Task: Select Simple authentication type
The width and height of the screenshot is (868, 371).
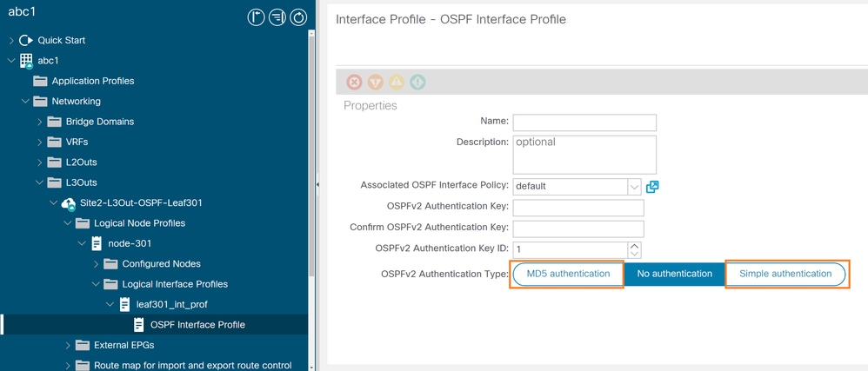Action: (785, 274)
